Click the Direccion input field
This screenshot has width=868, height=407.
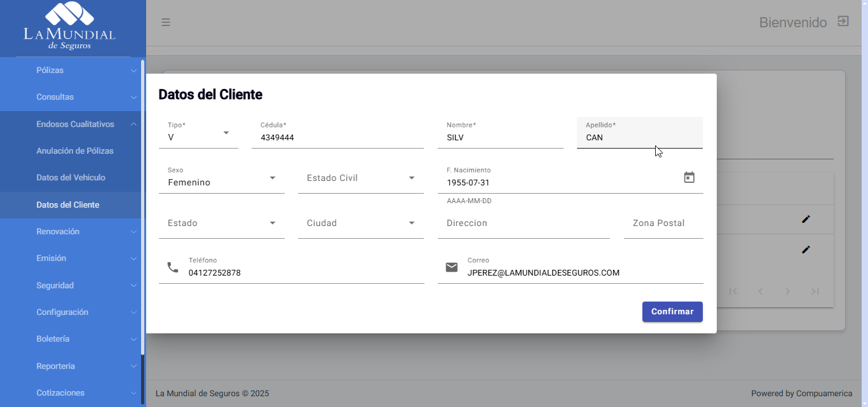click(x=523, y=224)
